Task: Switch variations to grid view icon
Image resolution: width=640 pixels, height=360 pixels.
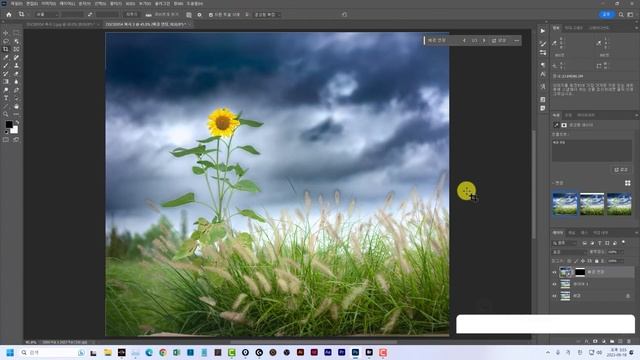Action: [628, 183]
